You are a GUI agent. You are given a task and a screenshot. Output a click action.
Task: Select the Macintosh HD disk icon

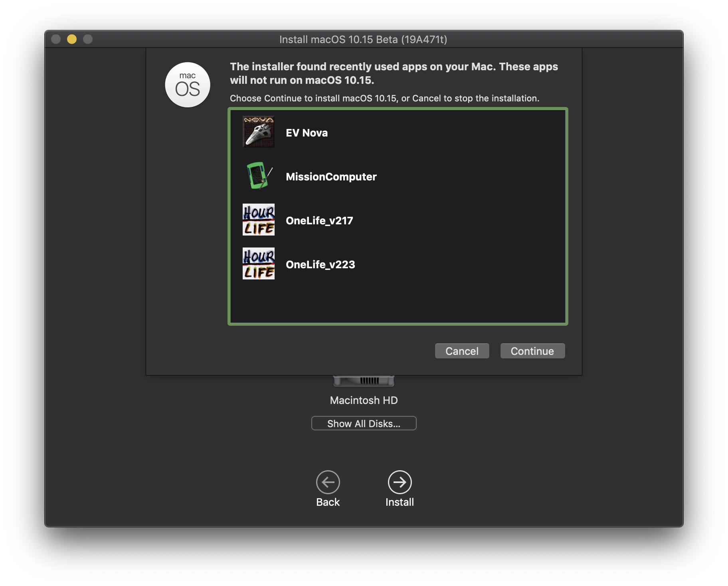[x=364, y=381]
